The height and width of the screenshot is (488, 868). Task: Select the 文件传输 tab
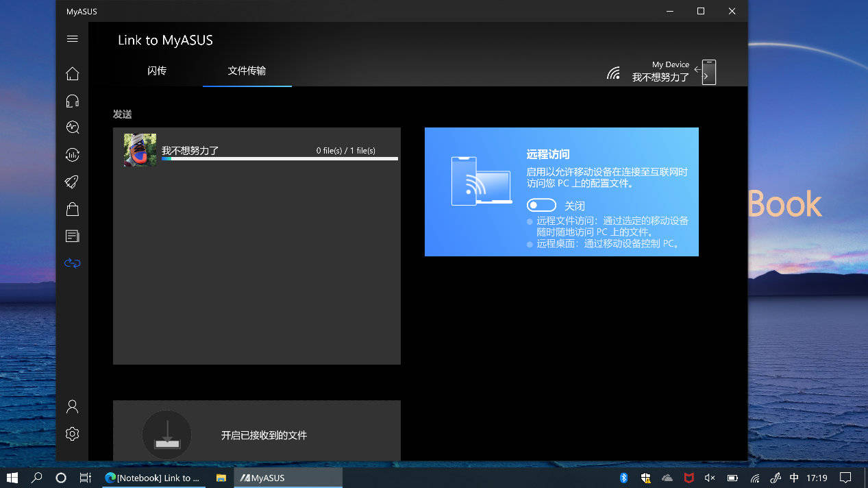coord(247,71)
